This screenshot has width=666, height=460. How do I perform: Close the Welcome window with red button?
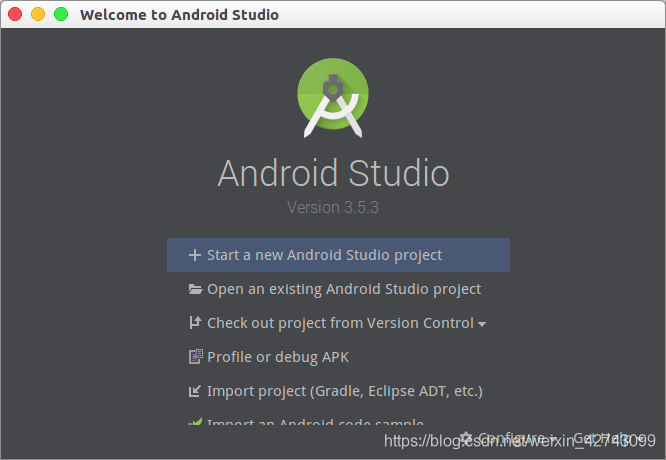pos(15,14)
